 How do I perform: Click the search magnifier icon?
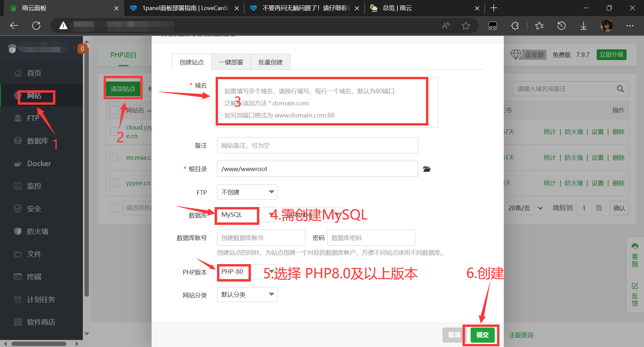pyautogui.click(x=620, y=89)
